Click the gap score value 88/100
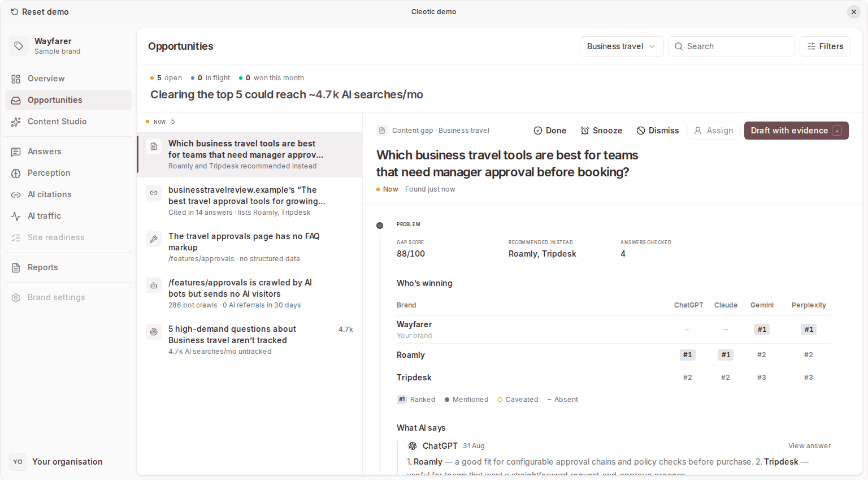Viewport: 868px width, 481px height. [411, 254]
